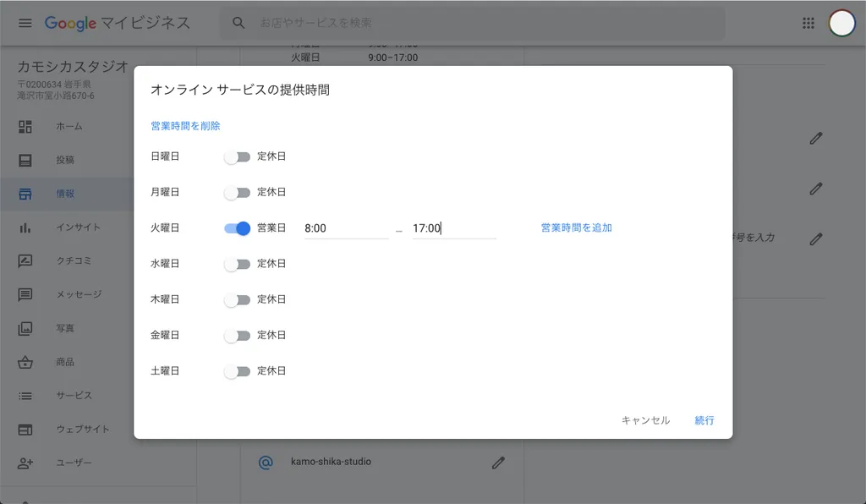Click the topmost pencil edit icon
This screenshot has height=504, width=866.
click(x=816, y=138)
